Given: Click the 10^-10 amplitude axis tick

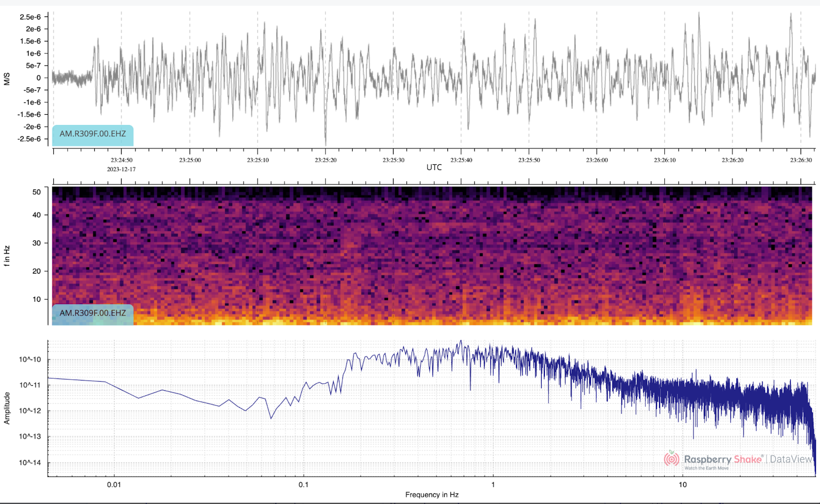Looking at the screenshot, I should point(30,360).
